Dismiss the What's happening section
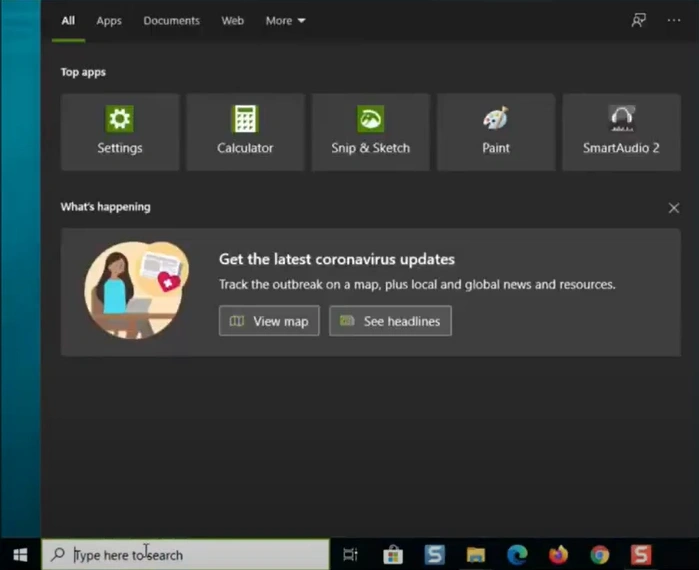Viewport: 699px width, 570px height. pyautogui.click(x=674, y=208)
